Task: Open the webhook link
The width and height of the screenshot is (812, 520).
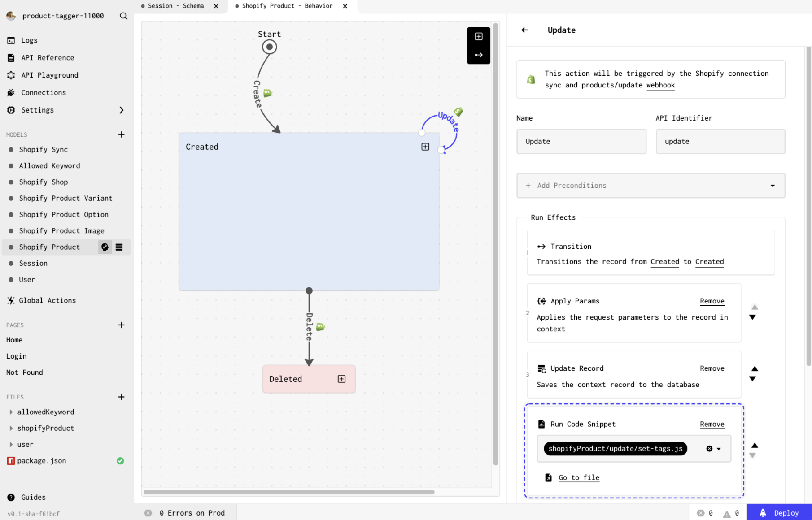Action: (x=660, y=85)
